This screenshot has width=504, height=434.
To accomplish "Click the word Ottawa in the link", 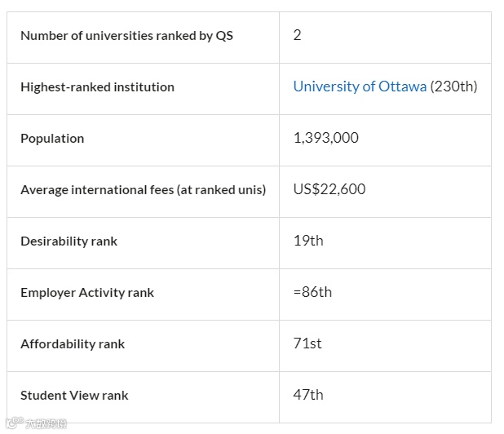I will pyautogui.click(x=402, y=86).
